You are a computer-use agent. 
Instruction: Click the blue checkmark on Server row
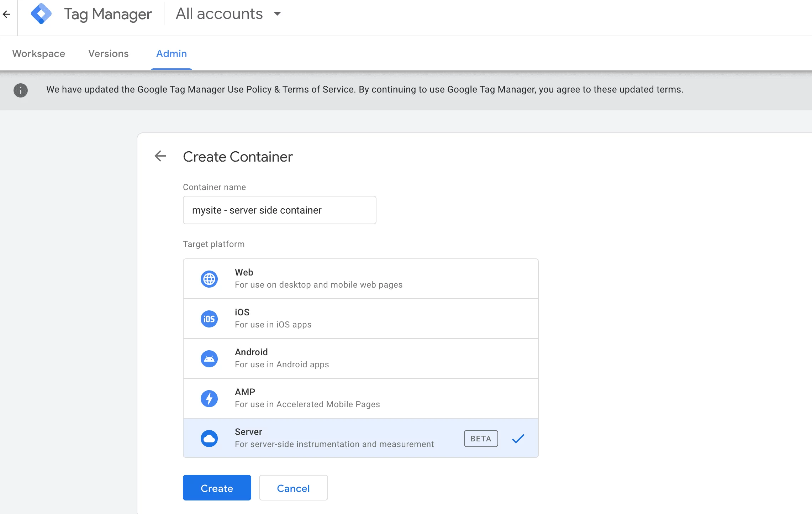pos(518,439)
